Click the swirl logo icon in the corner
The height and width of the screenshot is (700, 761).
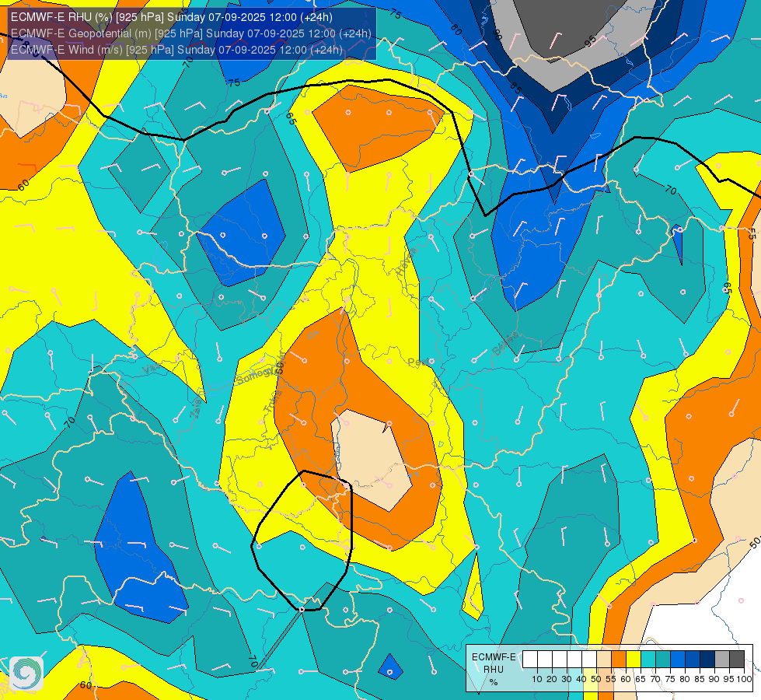pos(26,673)
